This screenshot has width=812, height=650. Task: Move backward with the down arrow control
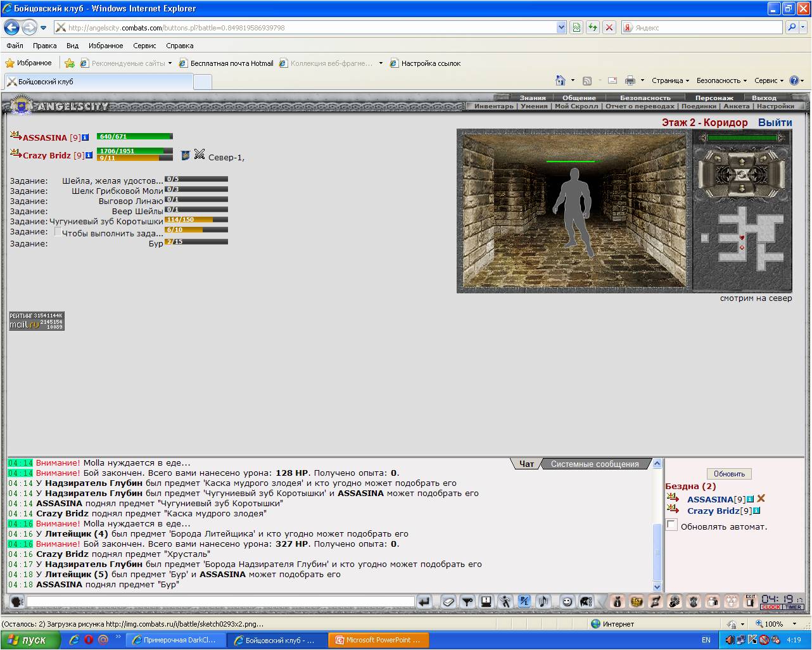[x=742, y=188]
